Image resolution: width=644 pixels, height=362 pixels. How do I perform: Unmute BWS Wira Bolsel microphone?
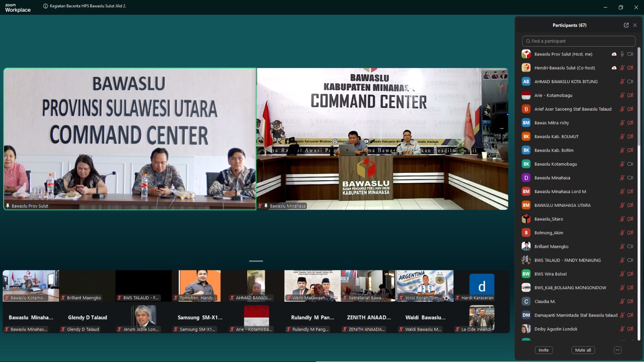click(x=622, y=274)
